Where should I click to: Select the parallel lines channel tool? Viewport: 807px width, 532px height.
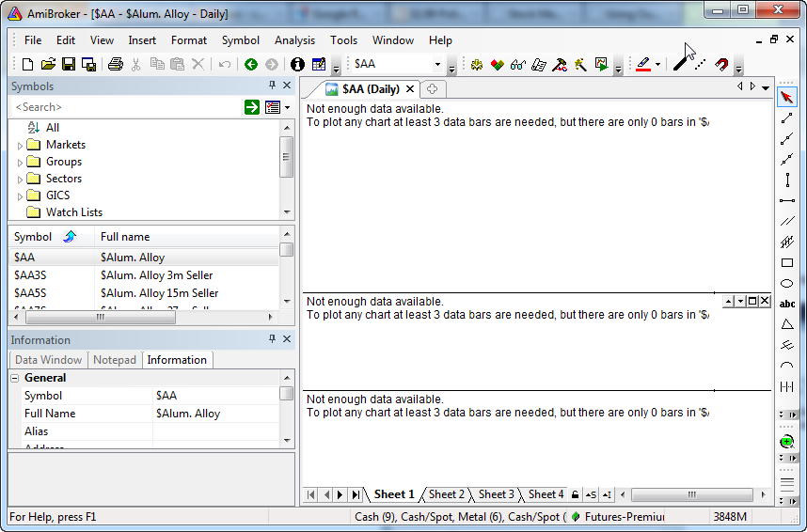pyautogui.click(x=787, y=221)
